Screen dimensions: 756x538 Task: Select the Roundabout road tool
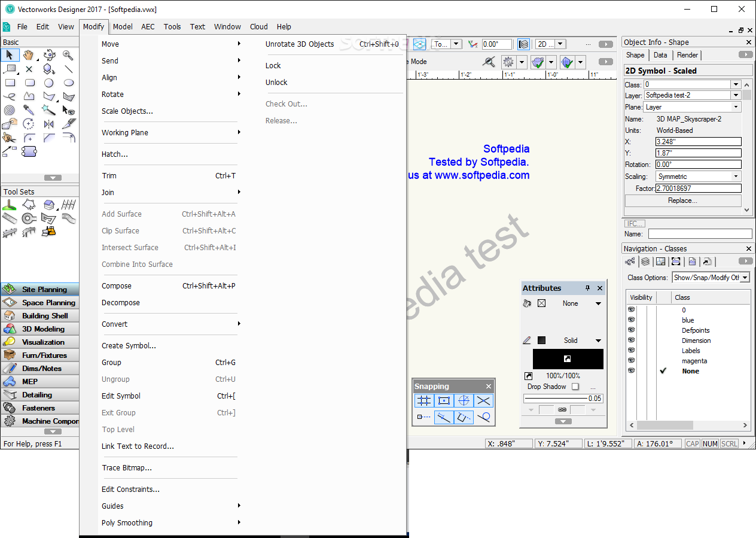point(29,218)
